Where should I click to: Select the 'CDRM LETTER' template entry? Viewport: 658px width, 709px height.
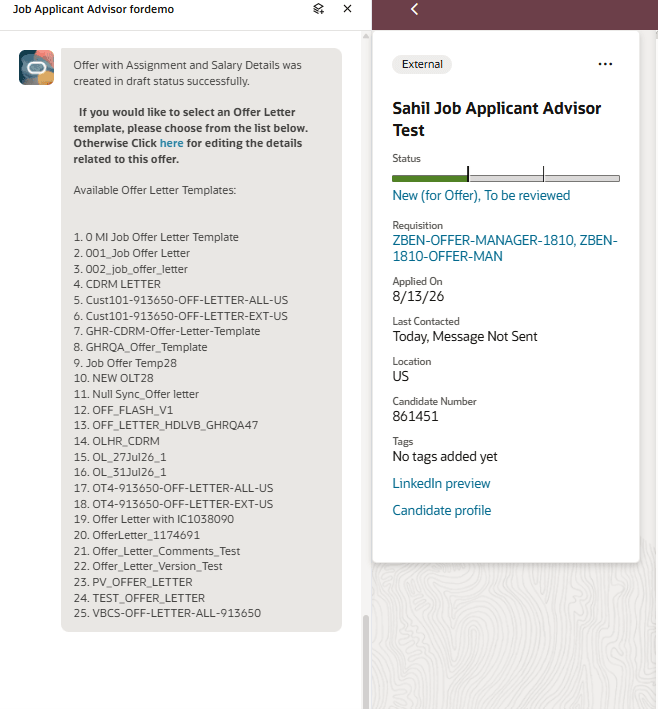[117, 284]
